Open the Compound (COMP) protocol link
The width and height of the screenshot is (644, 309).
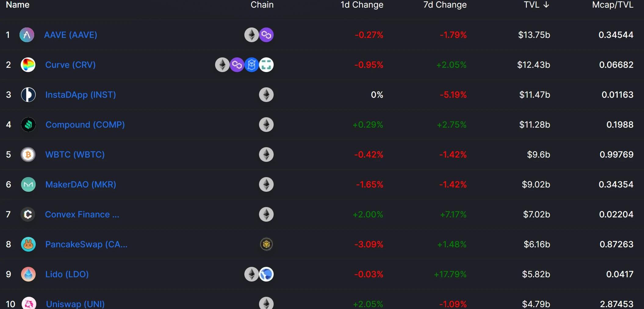85,125
